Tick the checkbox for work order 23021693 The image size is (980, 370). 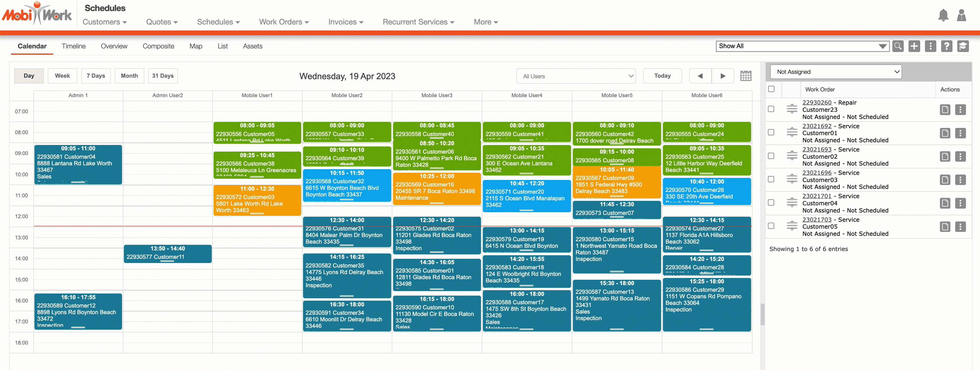click(771, 156)
